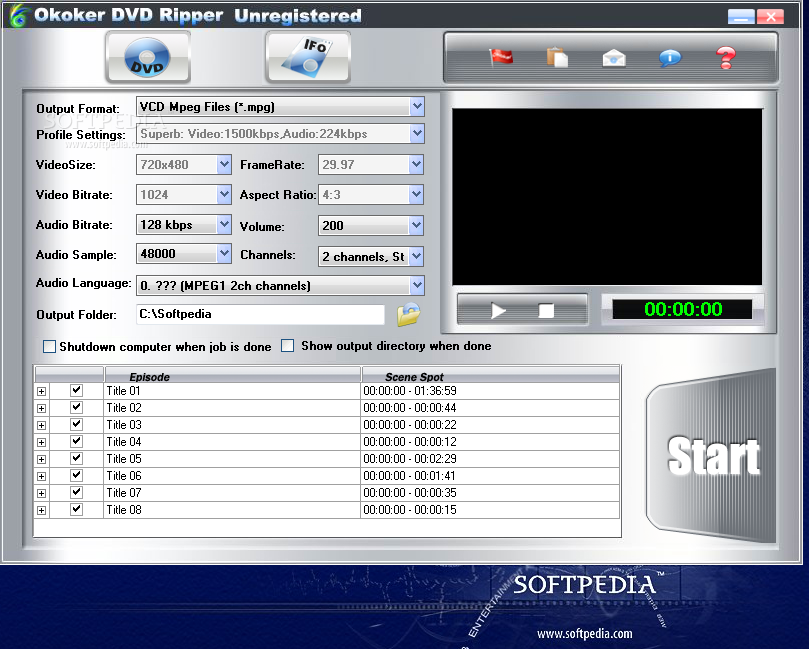Uncheck the Title 06 checkbox

point(76,475)
